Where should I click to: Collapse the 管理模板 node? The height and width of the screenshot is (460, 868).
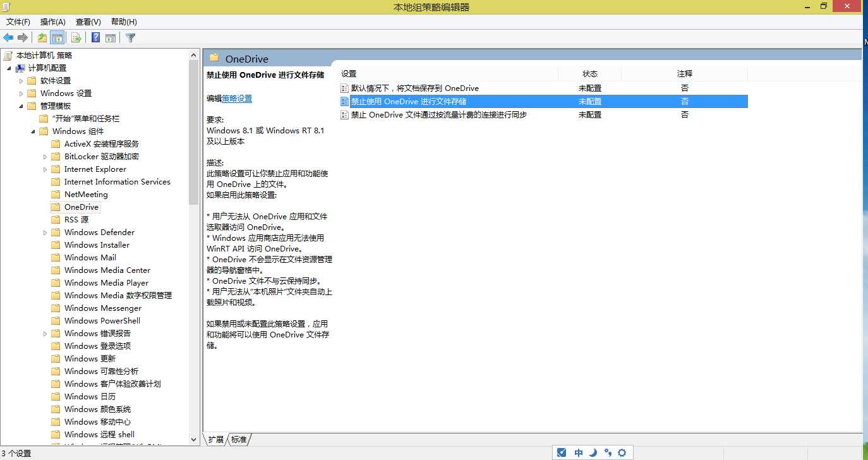pos(21,106)
